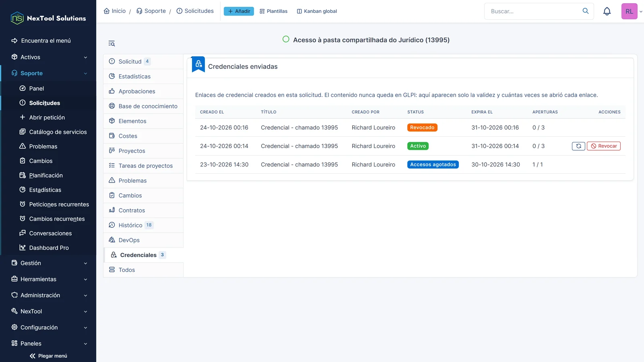The height and width of the screenshot is (362, 644).
Task: Click the Revocado status badge
Action: (x=422, y=128)
